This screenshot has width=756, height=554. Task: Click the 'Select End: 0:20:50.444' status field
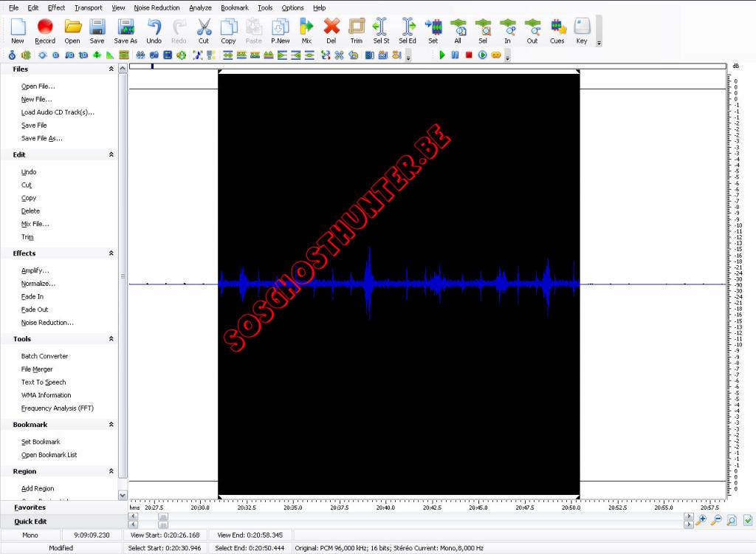[x=250, y=548]
